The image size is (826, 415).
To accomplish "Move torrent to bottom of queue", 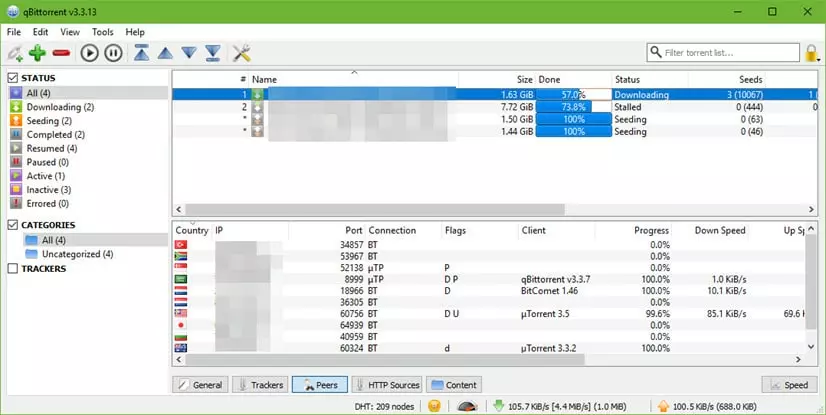I will tap(213, 53).
